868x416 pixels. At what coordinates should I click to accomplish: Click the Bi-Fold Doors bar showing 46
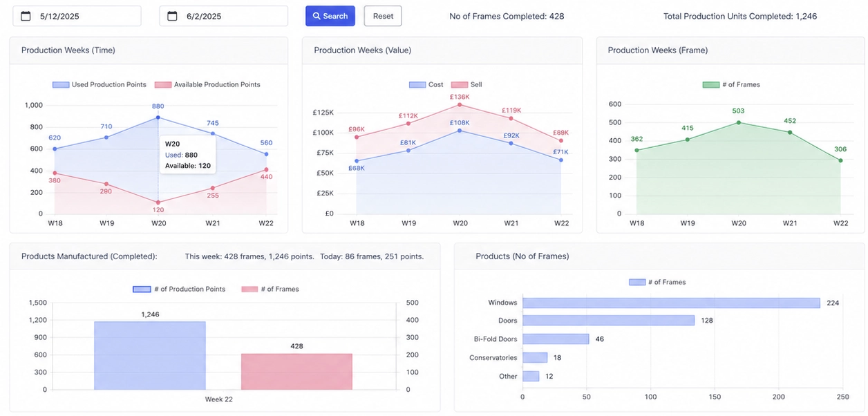[x=556, y=339]
